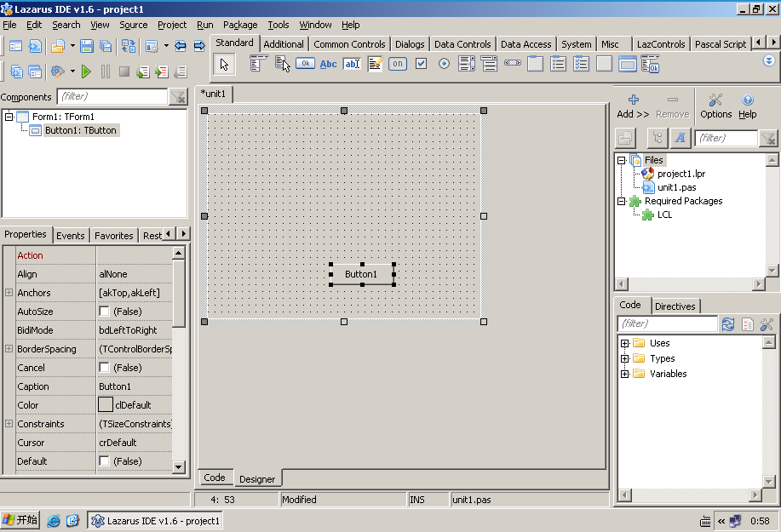Select the TMainMenu component in palette
This screenshot has width=781, height=532.
coord(259,64)
